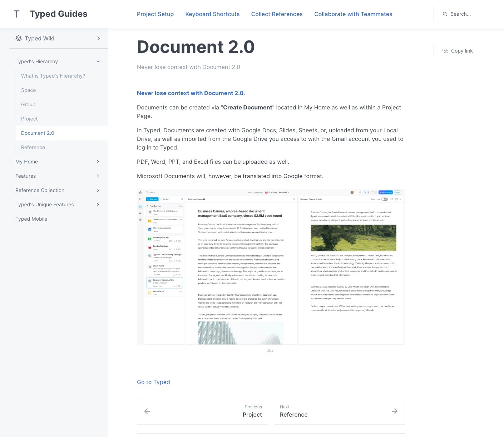Open the My Home sidebar section
The height and width of the screenshot is (437, 504).
point(26,162)
